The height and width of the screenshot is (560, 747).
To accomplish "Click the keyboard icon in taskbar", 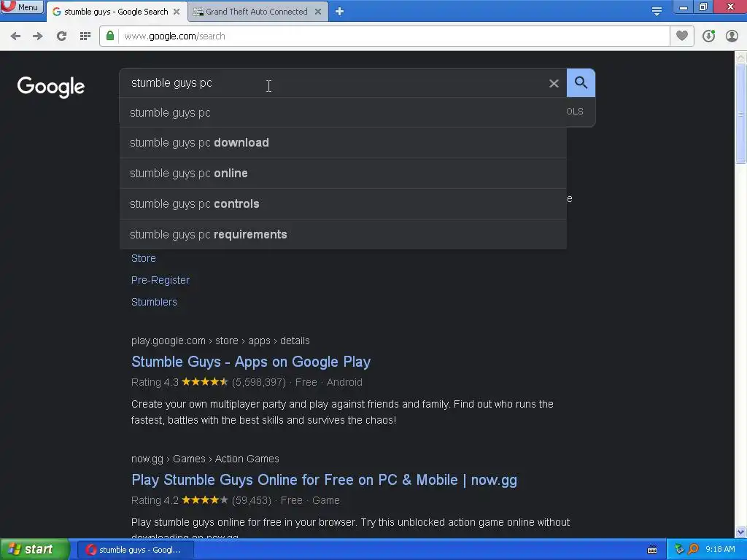I will (652, 550).
